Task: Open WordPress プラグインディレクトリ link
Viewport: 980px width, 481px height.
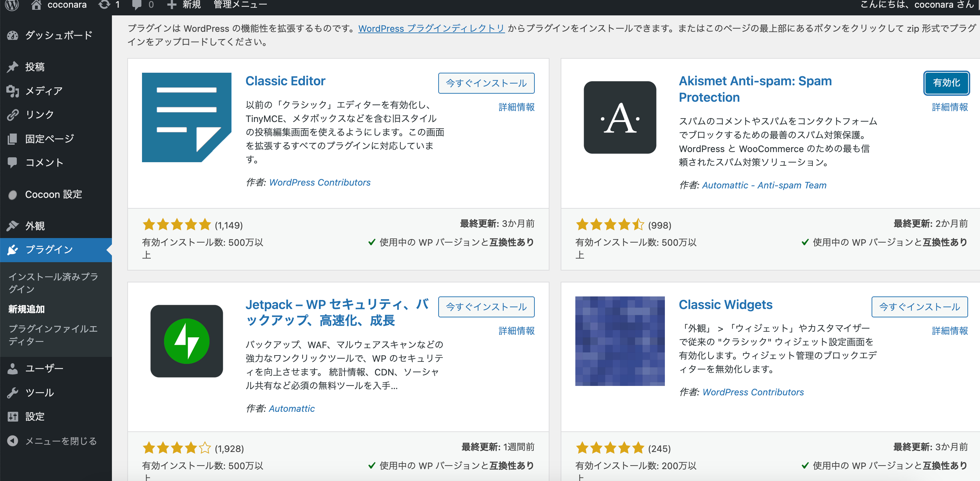Action: (431, 29)
